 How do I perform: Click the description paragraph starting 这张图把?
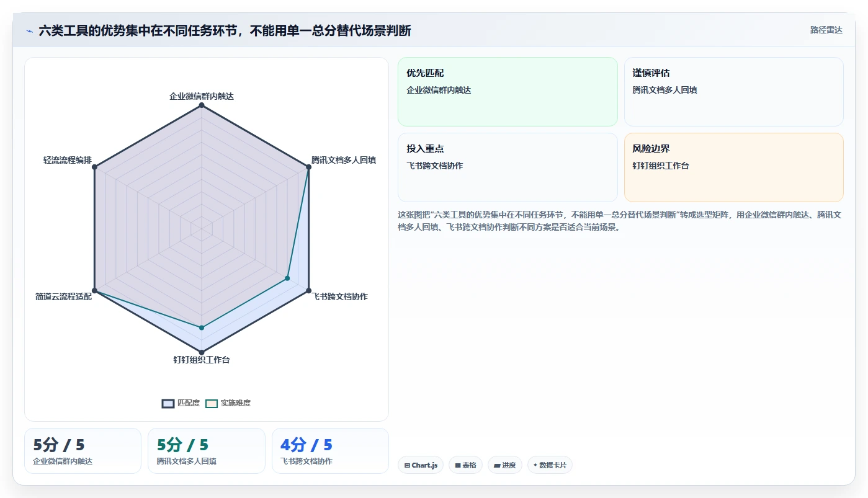coord(619,221)
